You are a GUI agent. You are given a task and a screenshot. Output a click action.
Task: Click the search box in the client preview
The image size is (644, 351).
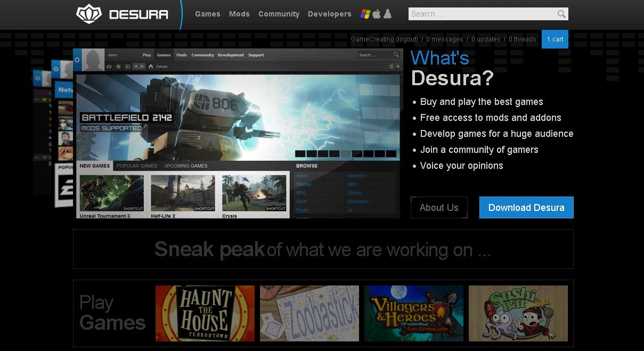[x=379, y=55]
